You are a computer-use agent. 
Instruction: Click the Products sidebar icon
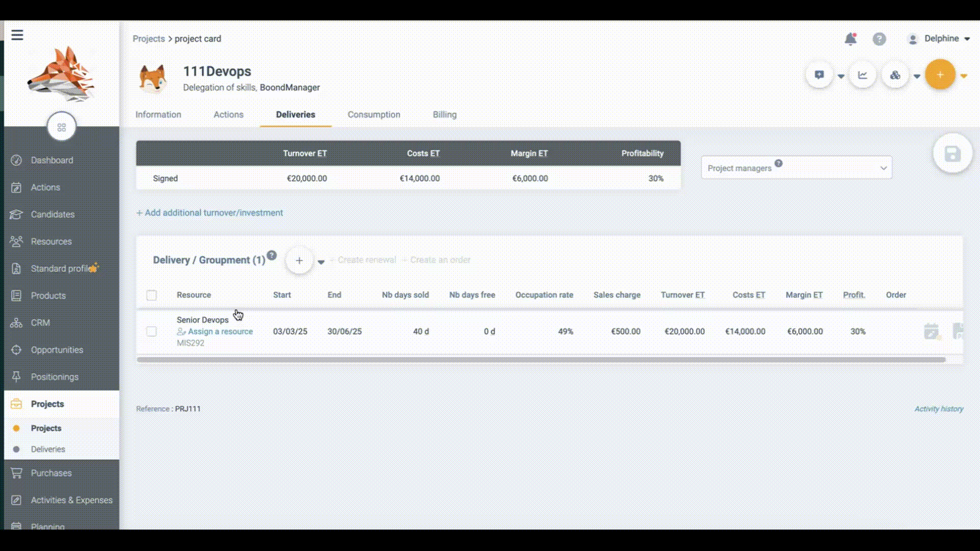(16, 295)
